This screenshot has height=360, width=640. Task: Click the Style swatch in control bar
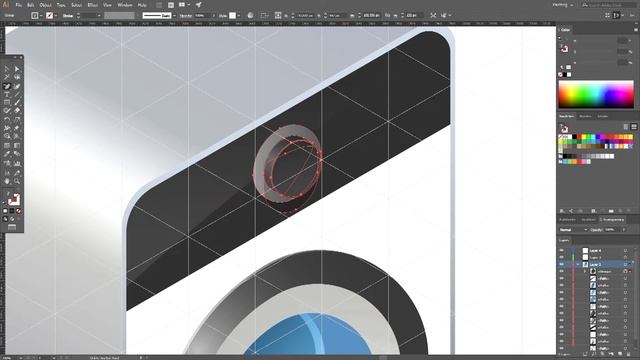coord(232,16)
